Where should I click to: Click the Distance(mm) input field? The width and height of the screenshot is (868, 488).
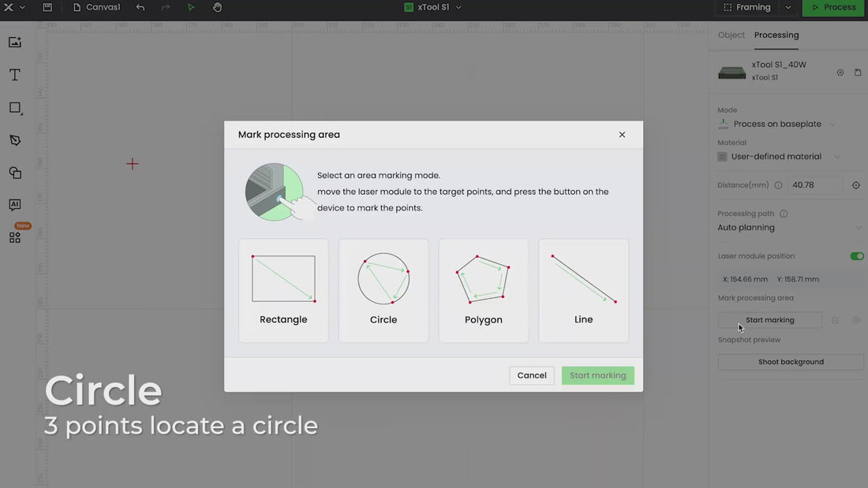click(814, 185)
